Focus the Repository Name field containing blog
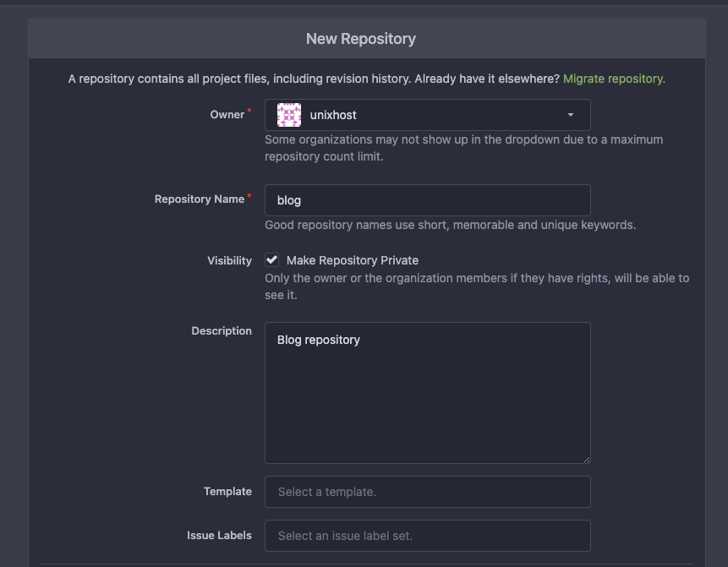Screen dimensions: 728x567 click(427, 200)
